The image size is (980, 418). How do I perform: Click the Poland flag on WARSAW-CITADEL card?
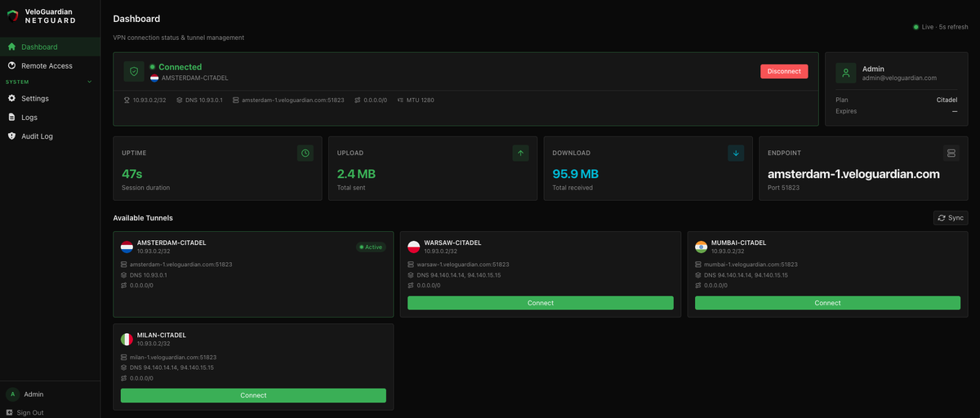[413, 247]
